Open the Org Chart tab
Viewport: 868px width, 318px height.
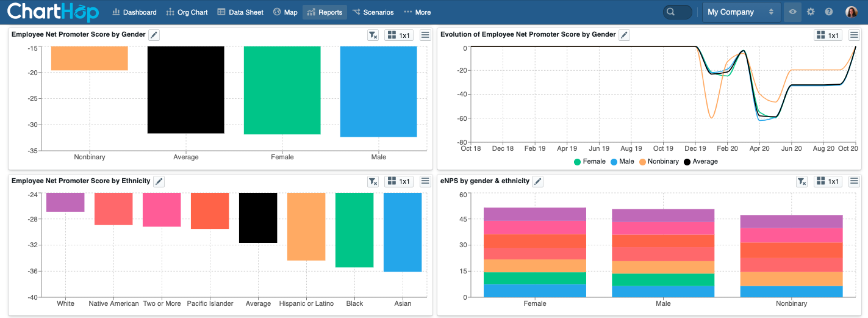point(187,12)
